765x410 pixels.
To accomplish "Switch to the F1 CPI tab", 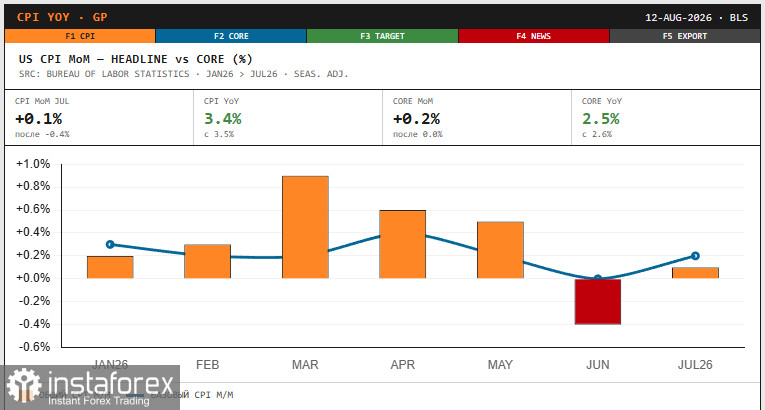I will tap(80, 36).
